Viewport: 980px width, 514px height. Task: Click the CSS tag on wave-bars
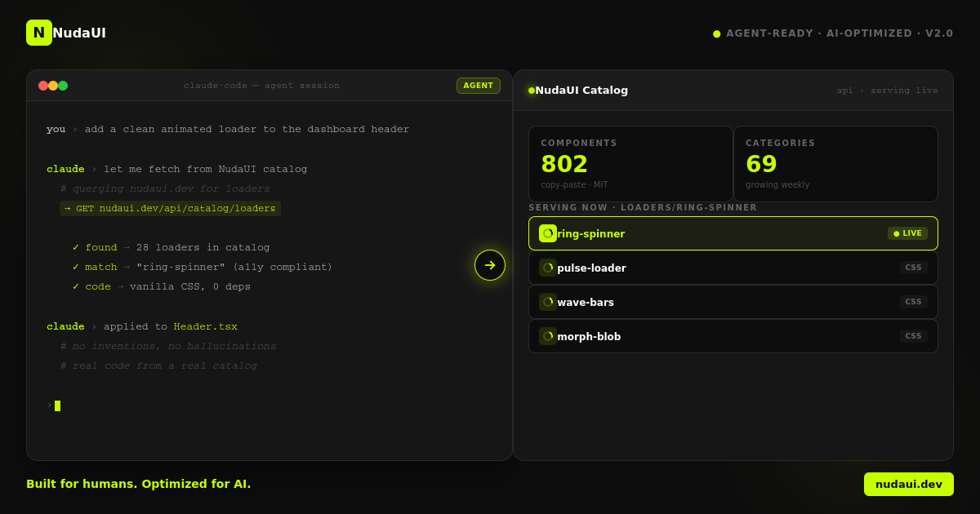pos(914,302)
